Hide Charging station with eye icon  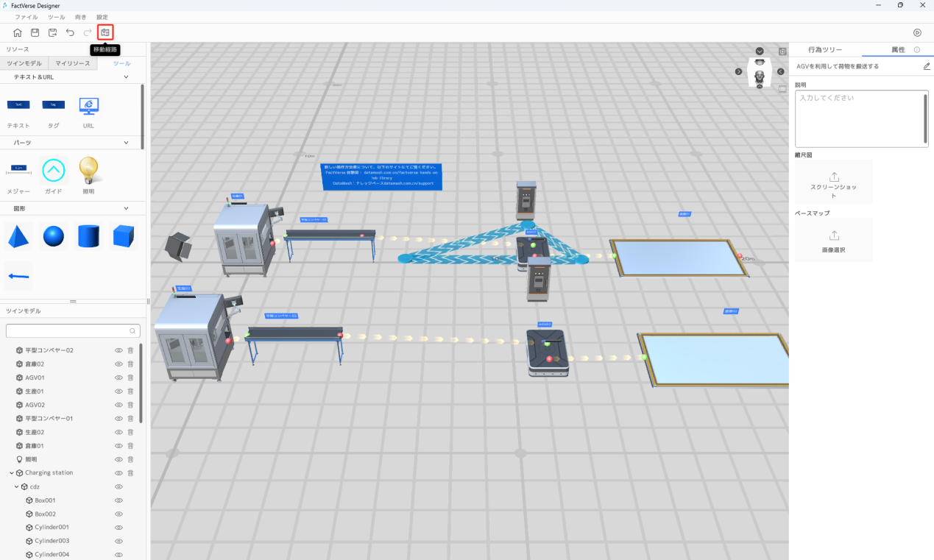[118, 473]
